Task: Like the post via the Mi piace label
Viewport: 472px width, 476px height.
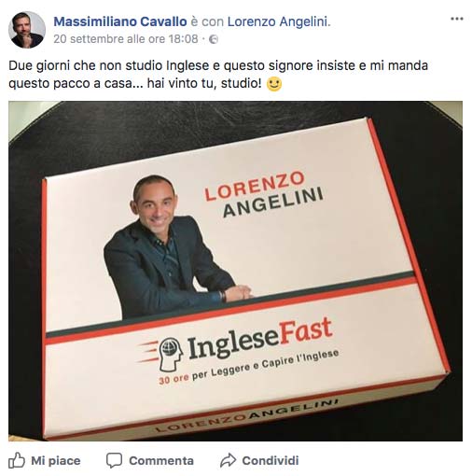Action: (56, 461)
